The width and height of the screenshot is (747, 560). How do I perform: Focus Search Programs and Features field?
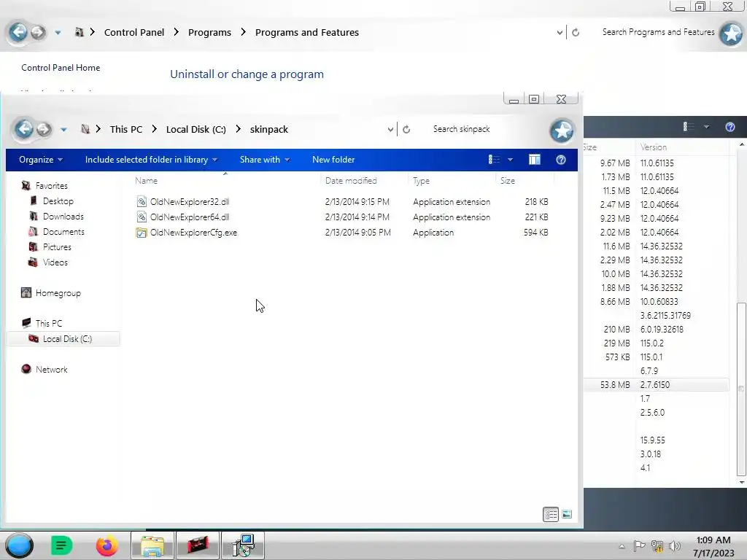659,32
